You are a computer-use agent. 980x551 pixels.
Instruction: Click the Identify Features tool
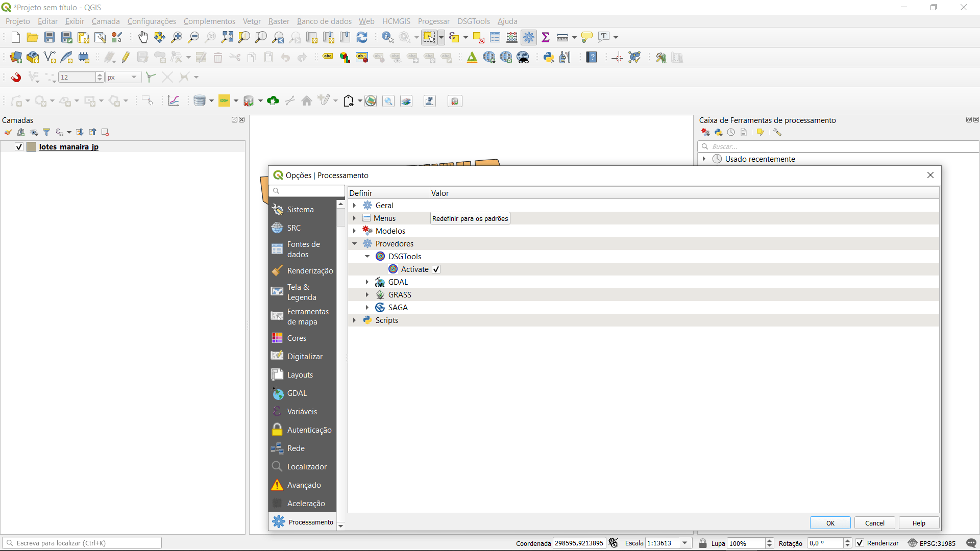[387, 37]
